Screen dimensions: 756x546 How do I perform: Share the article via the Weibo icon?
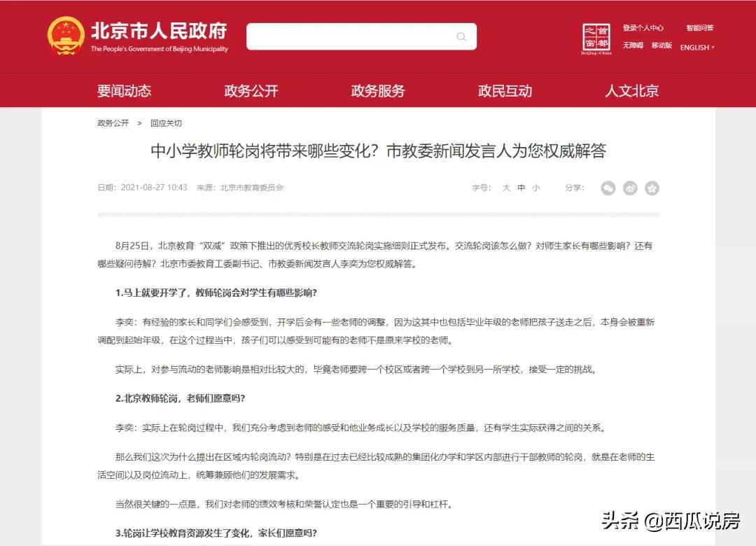click(x=631, y=188)
